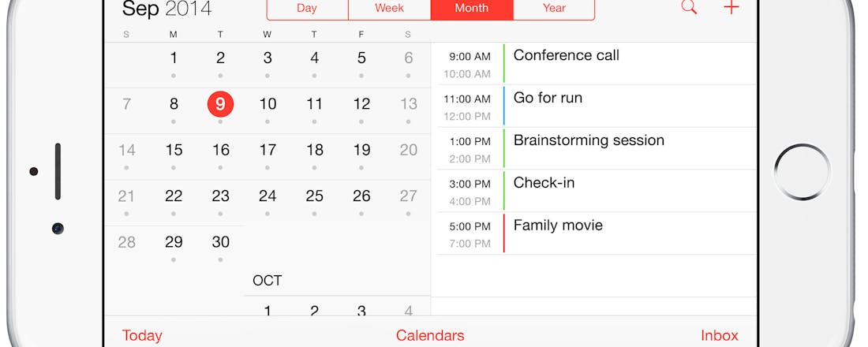Switch to Year view tab

tap(554, 8)
